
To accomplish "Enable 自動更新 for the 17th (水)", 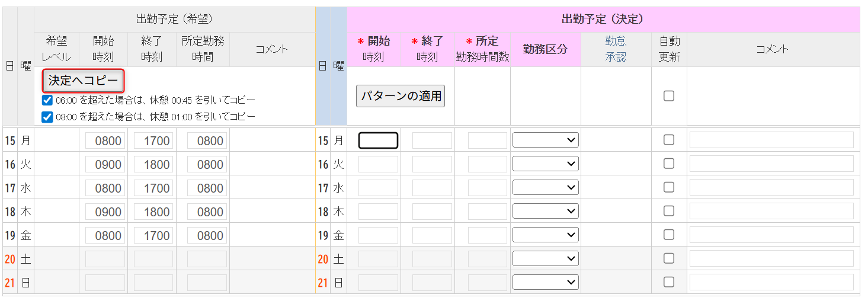I will click(x=669, y=188).
